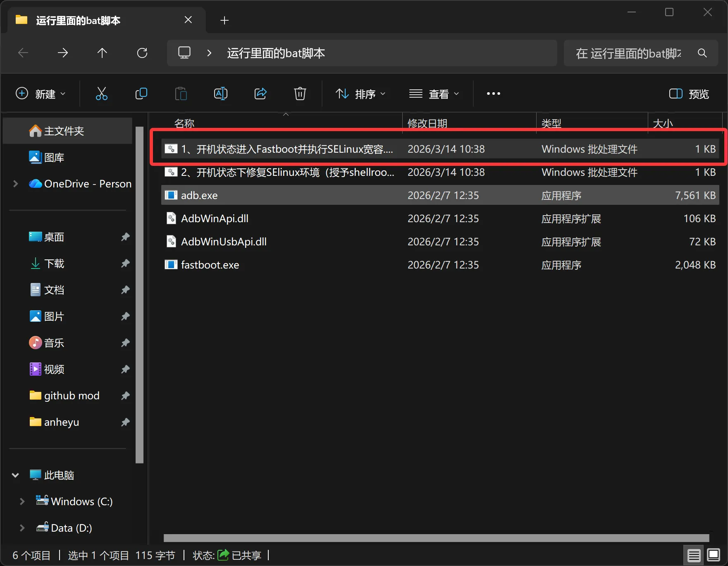Viewport: 728px width, 566px height.
Task: Open the 排序 sort dropdown
Action: click(x=360, y=94)
